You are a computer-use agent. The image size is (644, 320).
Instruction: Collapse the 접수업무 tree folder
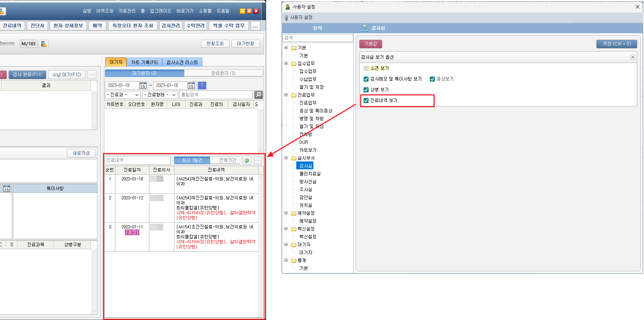tap(286, 63)
